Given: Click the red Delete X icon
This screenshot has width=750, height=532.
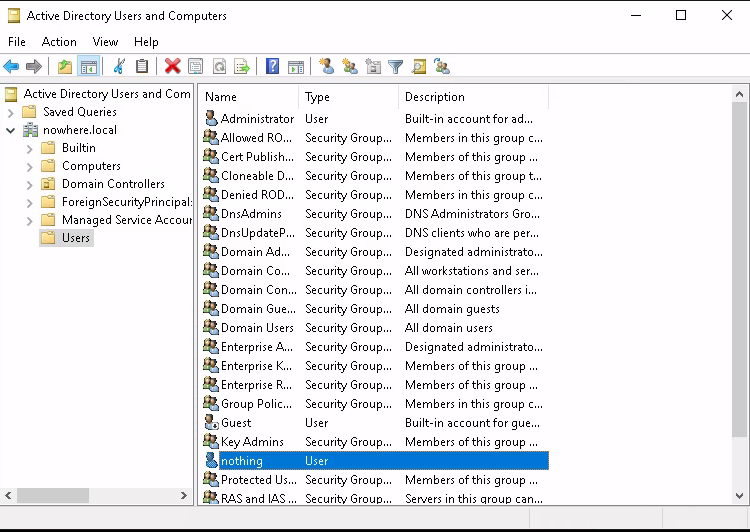Looking at the screenshot, I should (x=173, y=66).
